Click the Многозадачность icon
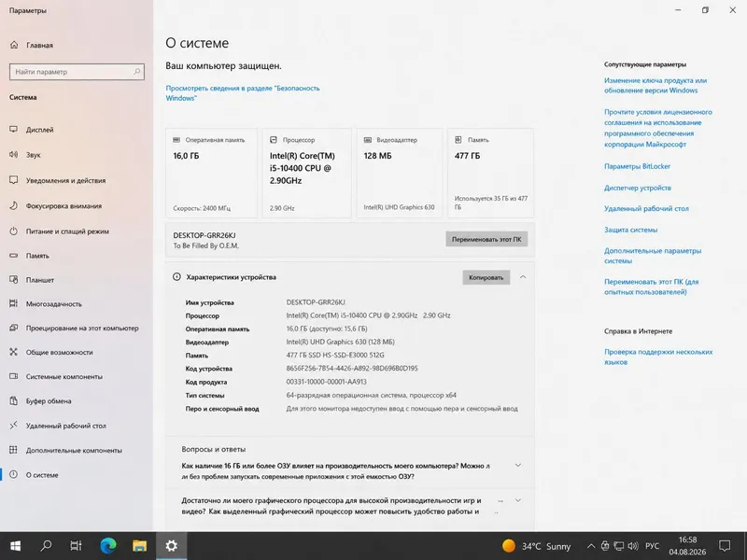 point(14,303)
